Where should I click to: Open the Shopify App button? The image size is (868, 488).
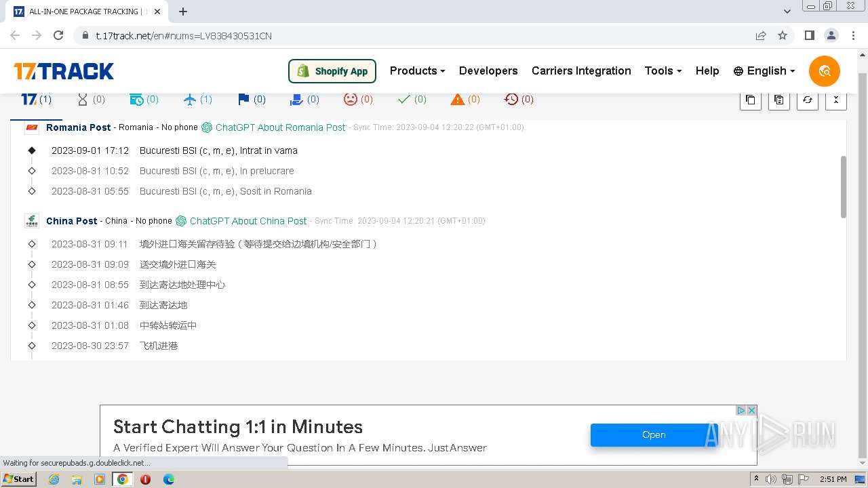(332, 71)
